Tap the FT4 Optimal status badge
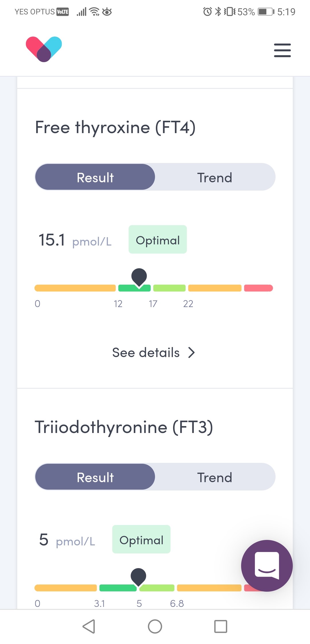The image size is (310, 644). point(158,239)
